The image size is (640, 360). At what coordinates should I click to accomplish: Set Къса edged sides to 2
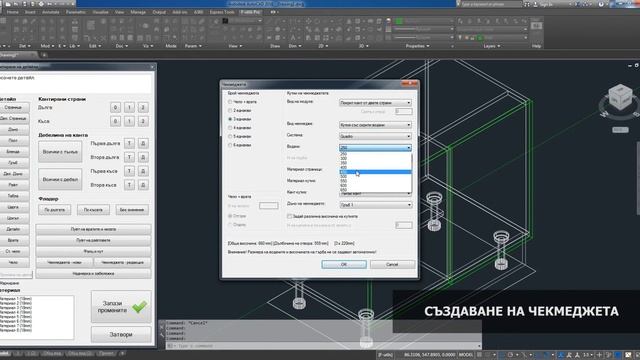[x=143, y=121]
